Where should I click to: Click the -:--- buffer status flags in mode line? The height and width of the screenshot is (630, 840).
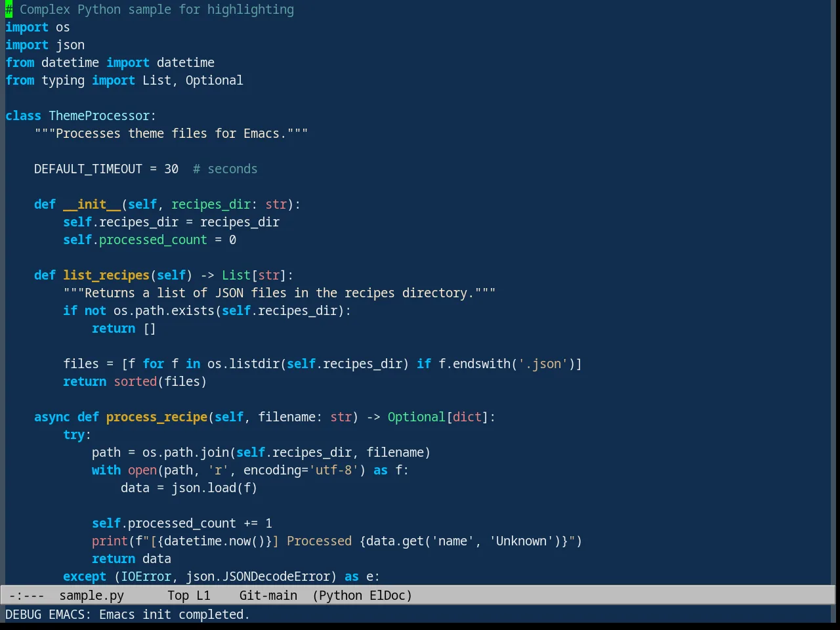point(26,595)
